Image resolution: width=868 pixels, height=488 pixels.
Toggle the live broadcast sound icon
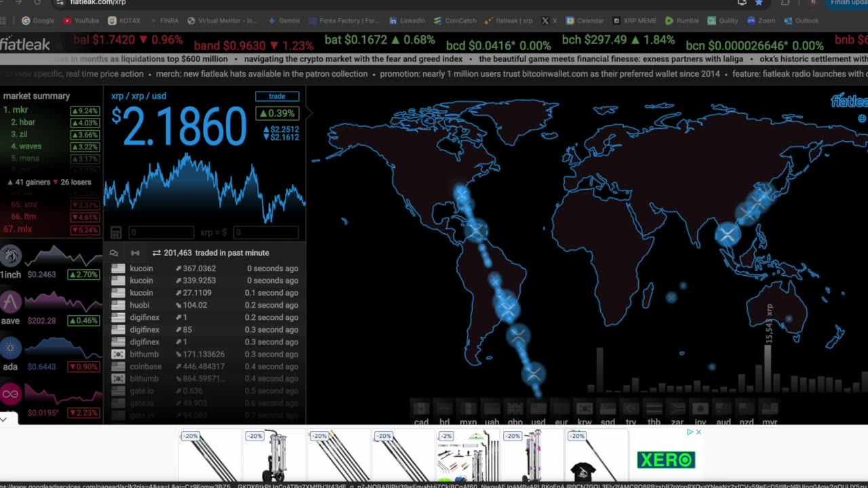tap(135, 253)
